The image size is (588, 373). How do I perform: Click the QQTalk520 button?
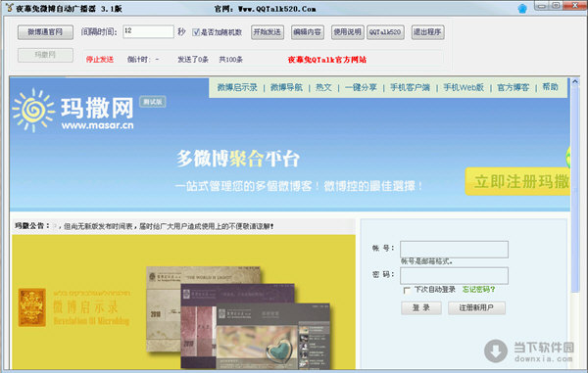click(x=385, y=32)
